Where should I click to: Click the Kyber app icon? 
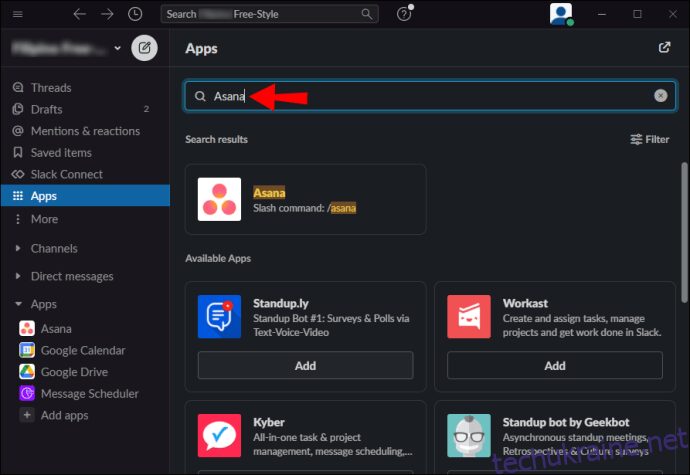coord(219,435)
